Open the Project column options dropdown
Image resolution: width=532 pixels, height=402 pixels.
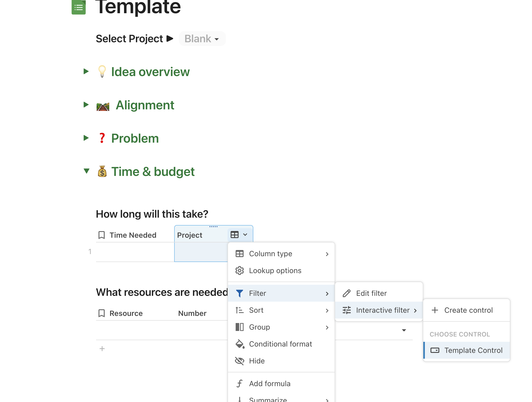pos(245,235)
